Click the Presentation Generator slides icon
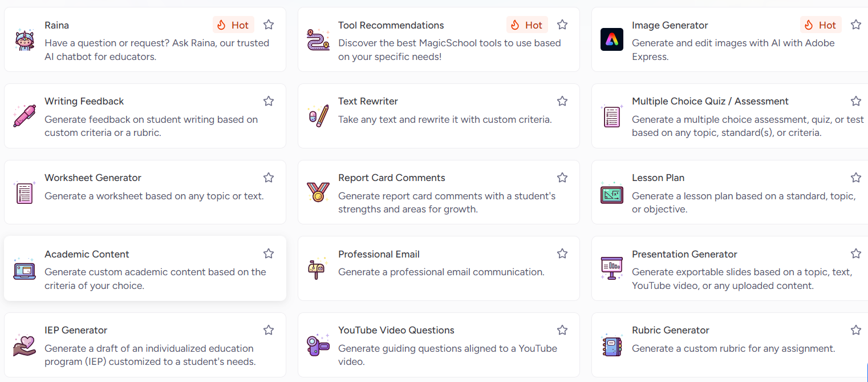 pos(611,268)
